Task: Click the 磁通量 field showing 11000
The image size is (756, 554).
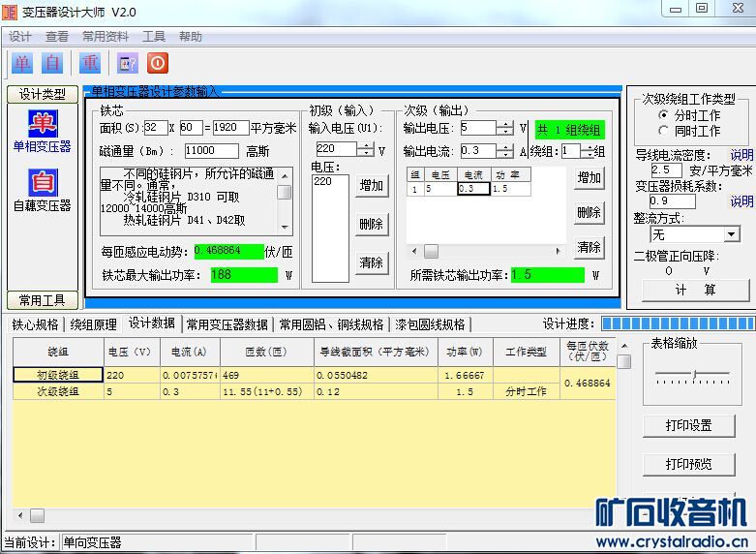Action: [211, 151]
